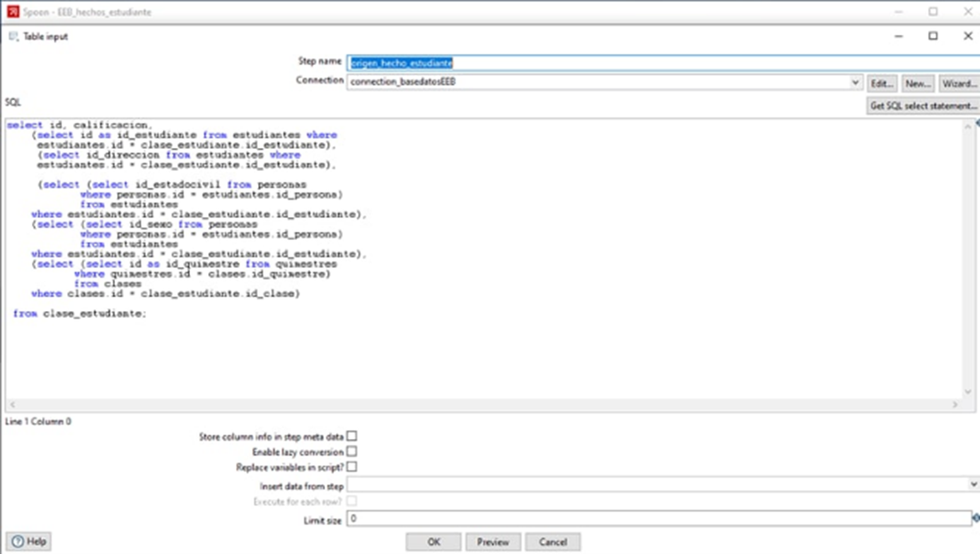
Task: Check Replace variables in script option
Action: click(351, 466)
